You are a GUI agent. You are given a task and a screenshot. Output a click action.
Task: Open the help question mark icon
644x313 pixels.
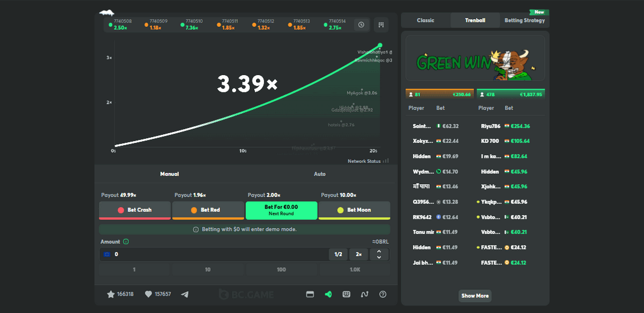(x=383, y=294)
